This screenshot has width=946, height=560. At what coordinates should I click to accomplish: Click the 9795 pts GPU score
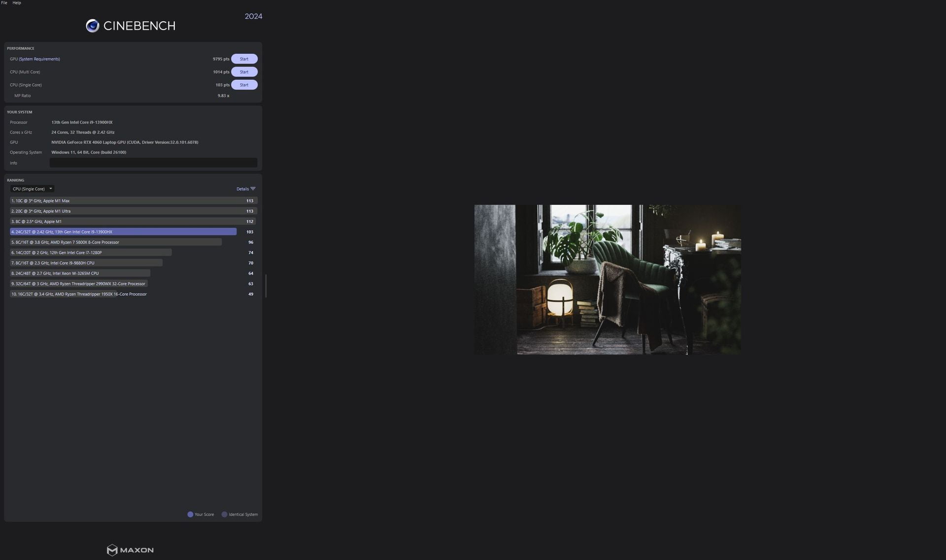221,59
